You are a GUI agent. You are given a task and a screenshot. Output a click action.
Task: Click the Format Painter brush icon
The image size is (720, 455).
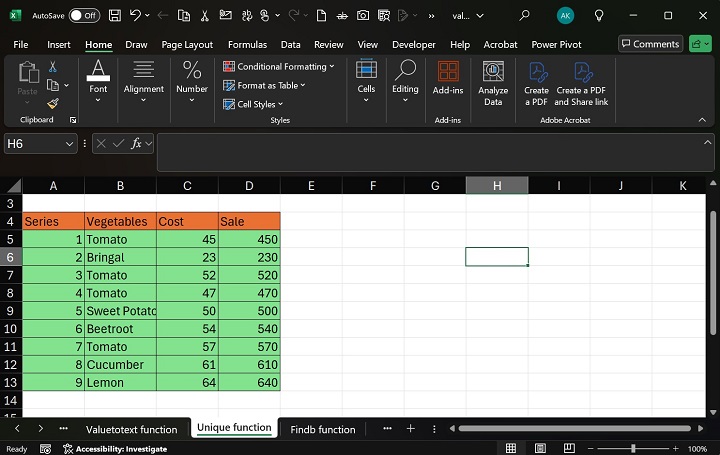(53, 103)
